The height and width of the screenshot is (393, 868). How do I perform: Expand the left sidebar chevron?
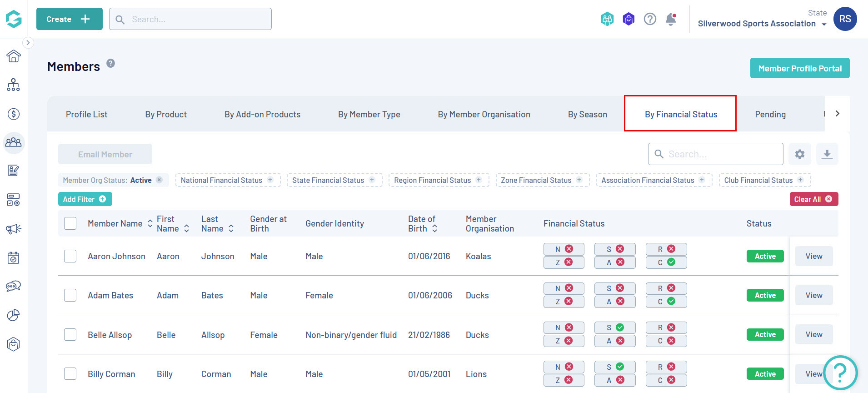point(28,43)
